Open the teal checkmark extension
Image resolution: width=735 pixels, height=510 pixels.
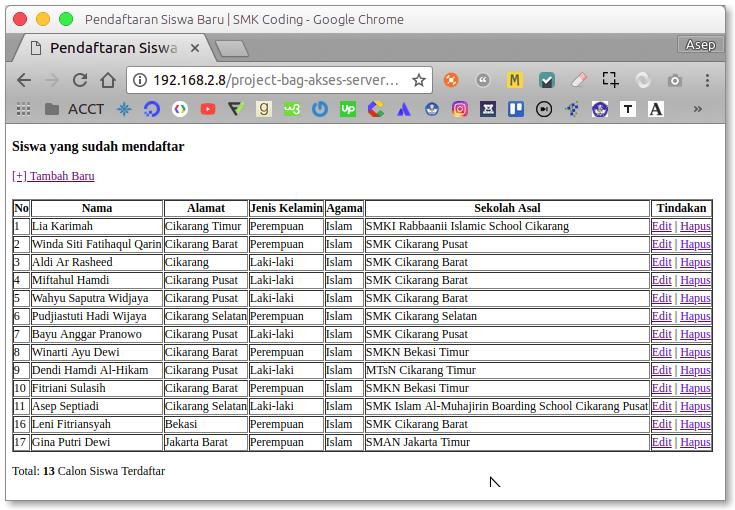[547, 80]
